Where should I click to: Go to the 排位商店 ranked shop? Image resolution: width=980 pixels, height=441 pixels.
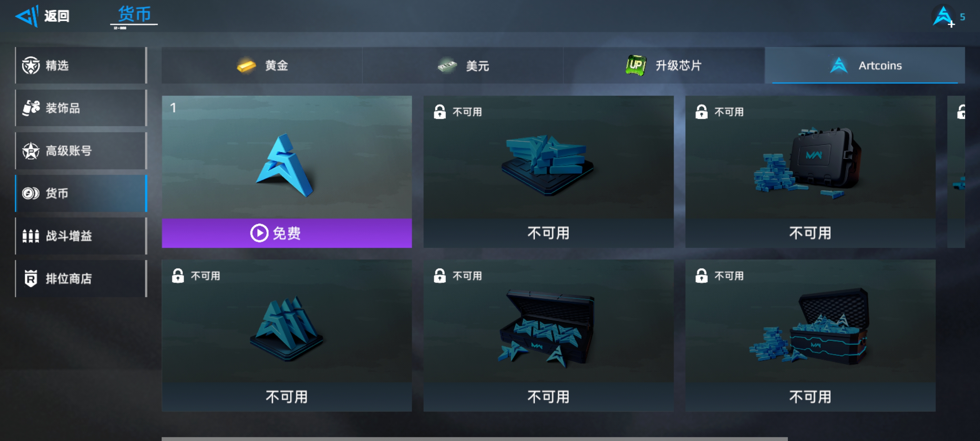[81, 278]
